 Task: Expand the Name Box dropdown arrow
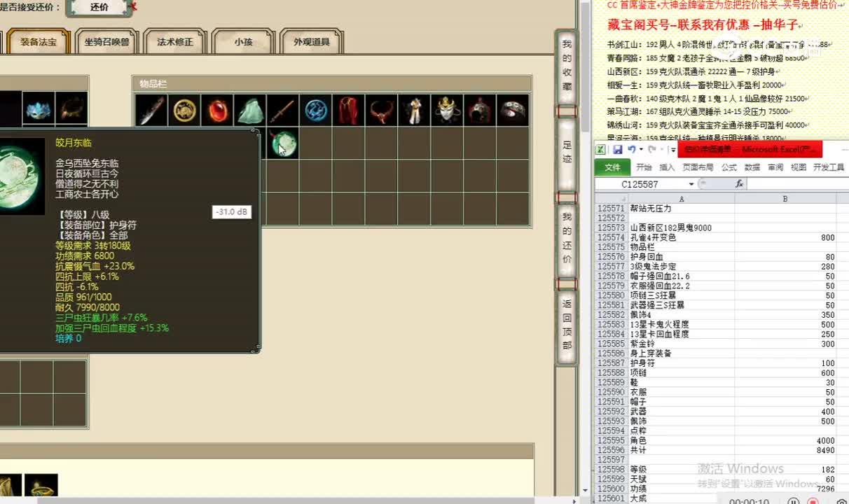pyautogui.click(x=691, y=184)
